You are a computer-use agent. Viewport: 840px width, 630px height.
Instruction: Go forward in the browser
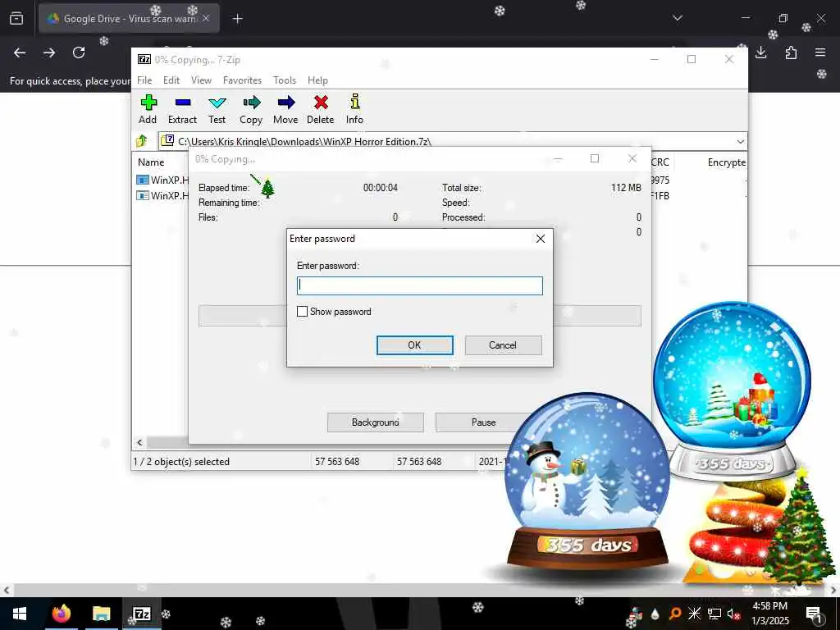(49, 52)
